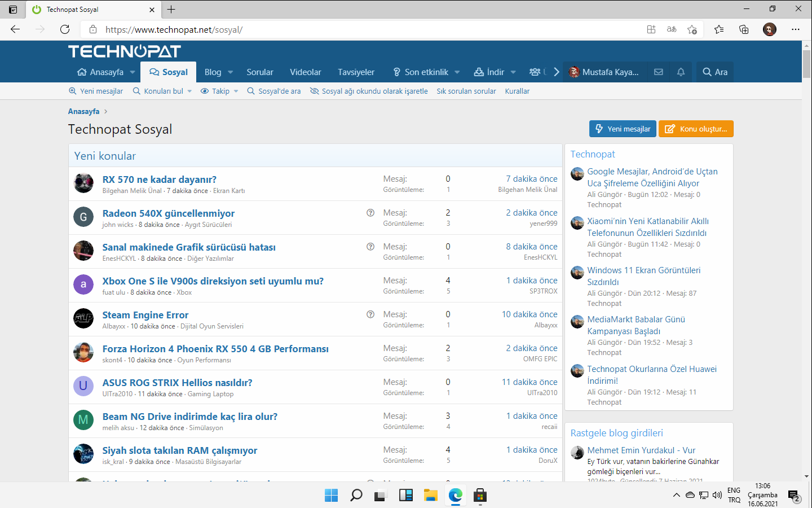
Task: Show hidden system tray icons
Action: click(x=677, y=496)
